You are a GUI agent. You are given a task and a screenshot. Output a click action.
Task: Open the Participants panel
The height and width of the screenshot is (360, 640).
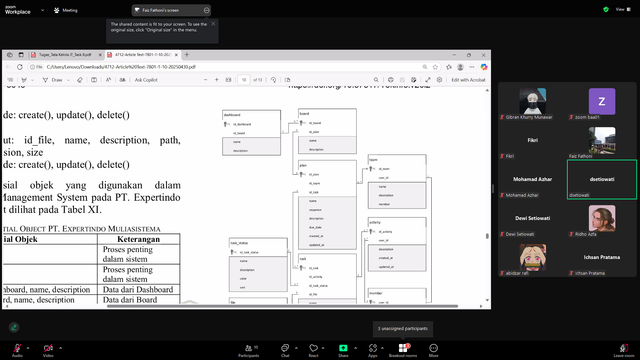point(249,350)
